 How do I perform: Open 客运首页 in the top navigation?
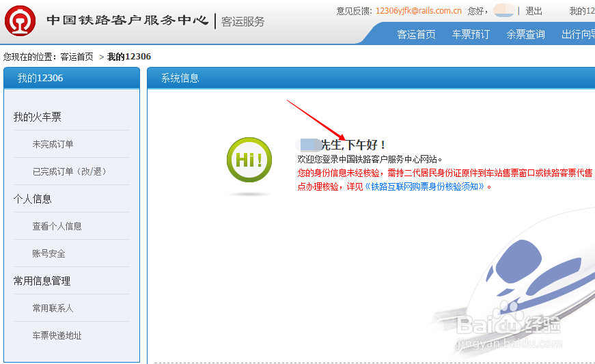[x=416, y=35]
